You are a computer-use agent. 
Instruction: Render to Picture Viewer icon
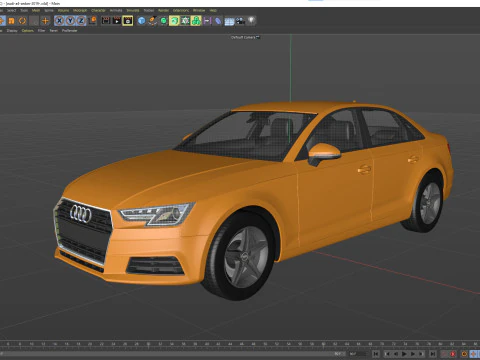(x=117, y=21)
